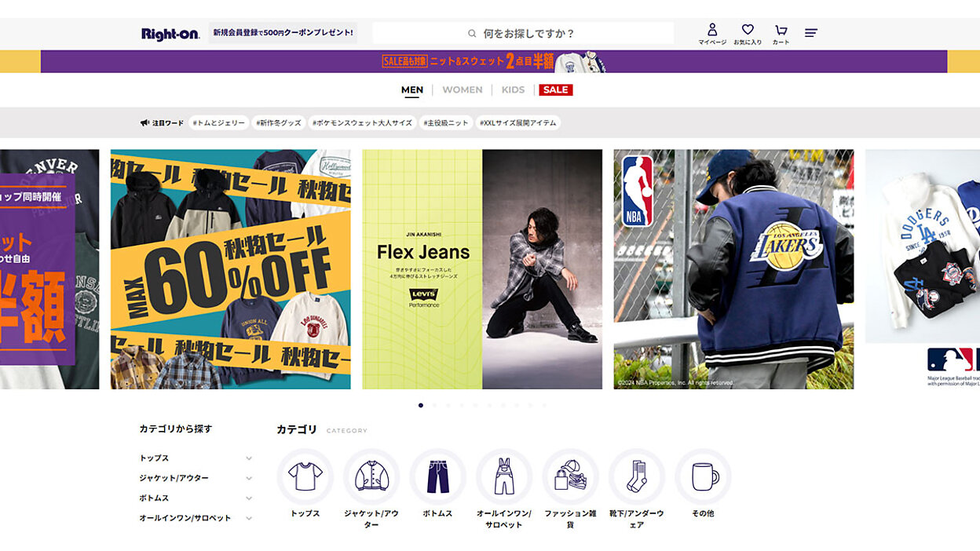Open the shopping cart icon

click(781, 30)
